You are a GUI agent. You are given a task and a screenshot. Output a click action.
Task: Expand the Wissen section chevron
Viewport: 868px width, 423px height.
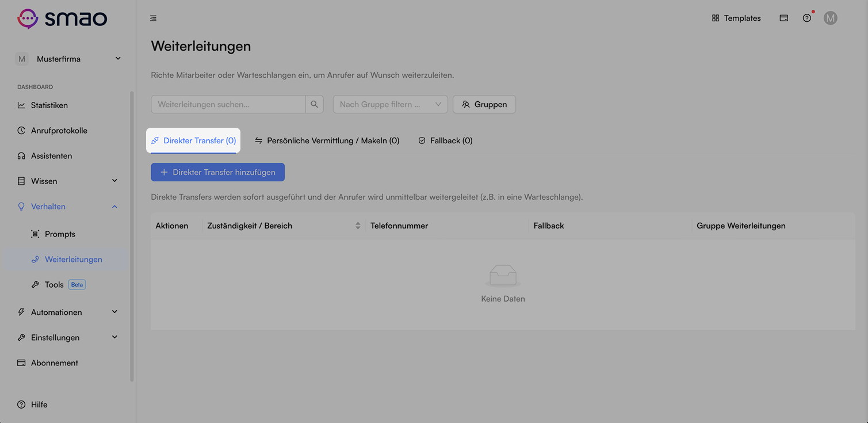(x=114, y=181)
